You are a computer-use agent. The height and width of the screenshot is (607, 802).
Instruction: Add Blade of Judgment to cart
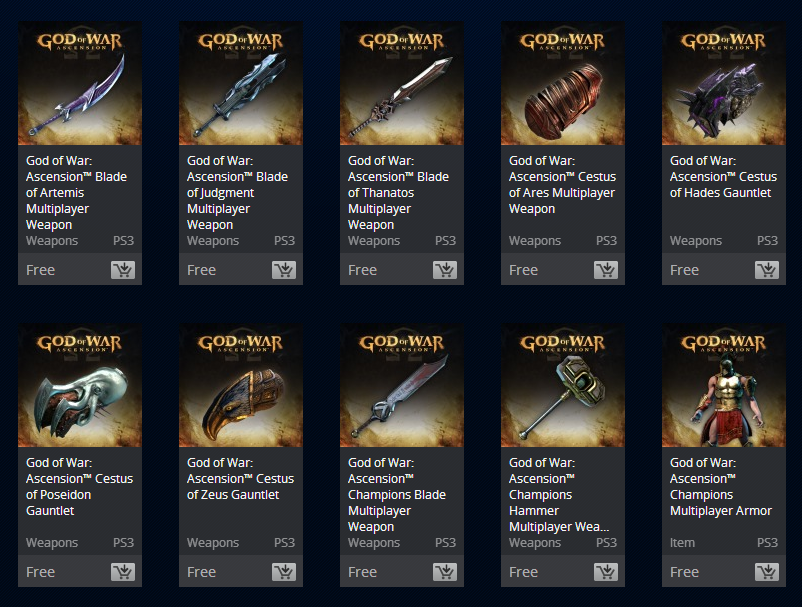[284, 270]
